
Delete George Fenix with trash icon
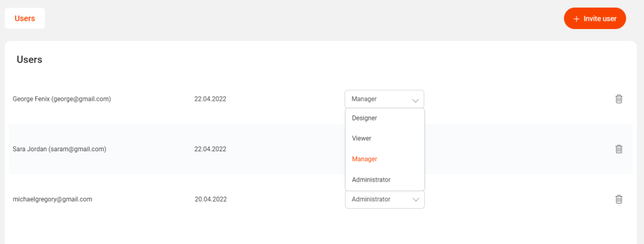pos(619,99)
